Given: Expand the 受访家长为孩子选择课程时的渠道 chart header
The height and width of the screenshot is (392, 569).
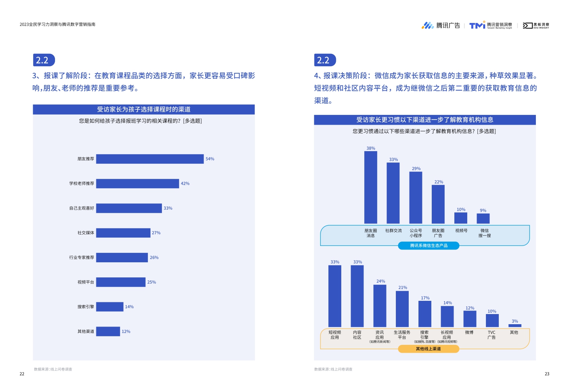Looking at the screenshot, I should point(144,109).
